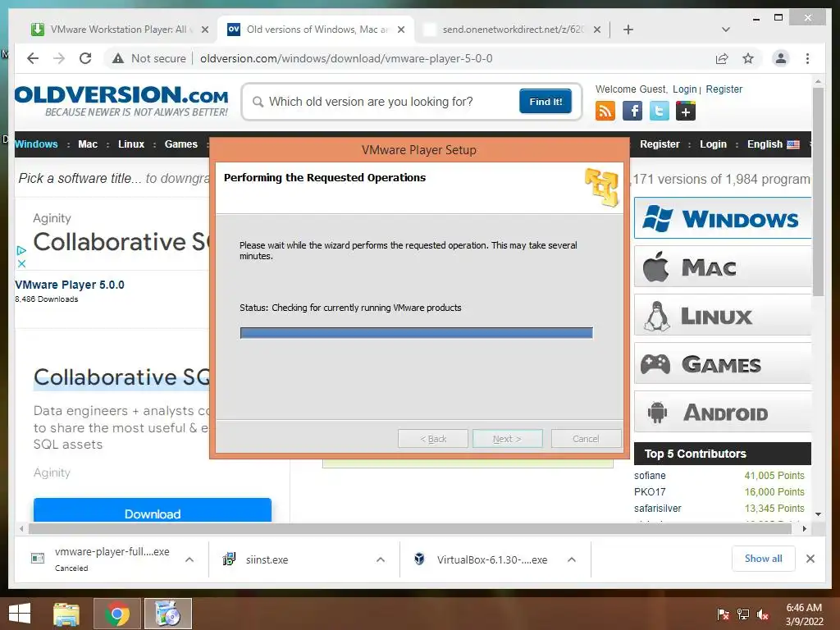Click the Windows platform banner

[x=722, y=218]
